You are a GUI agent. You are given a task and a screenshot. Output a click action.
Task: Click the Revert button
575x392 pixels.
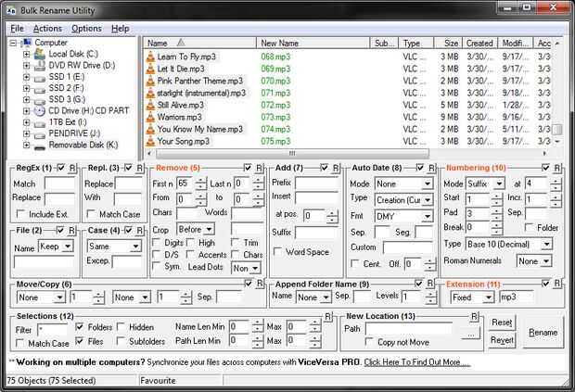(x=502, y=340)
